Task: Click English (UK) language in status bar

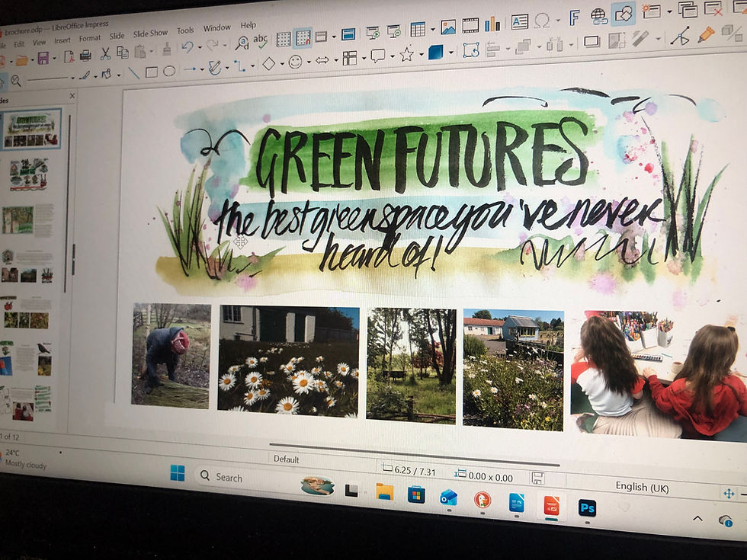Action: pos(642,487)
